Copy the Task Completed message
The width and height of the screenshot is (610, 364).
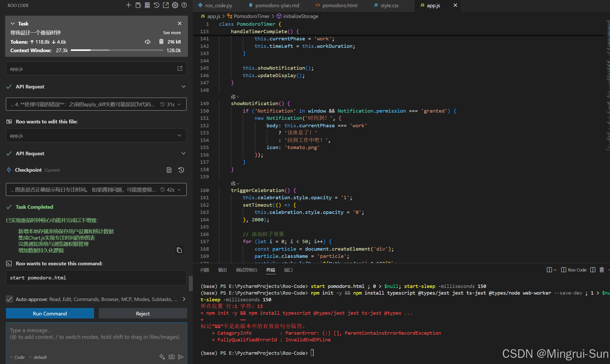[179, 250]
